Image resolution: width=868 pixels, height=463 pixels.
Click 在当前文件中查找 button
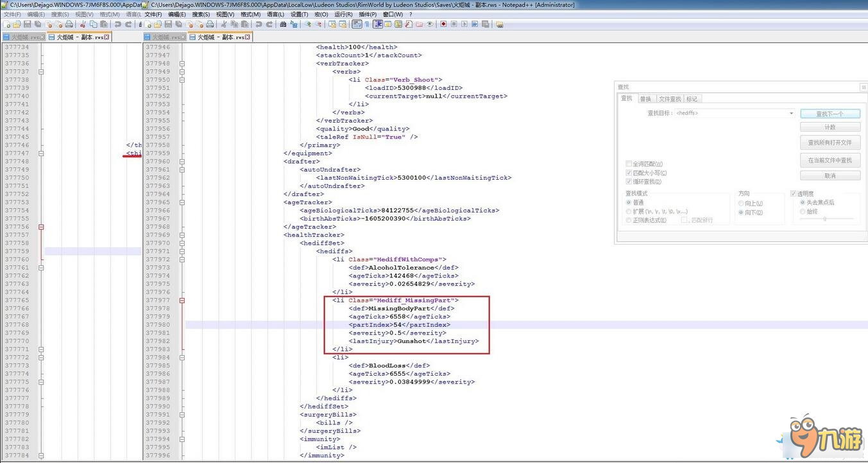pos(830,160)
